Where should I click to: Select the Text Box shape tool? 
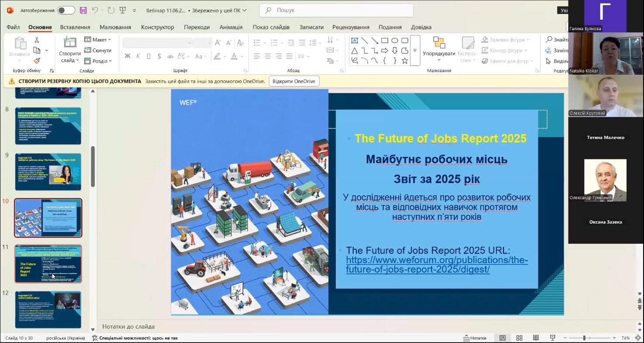[355, 40]
